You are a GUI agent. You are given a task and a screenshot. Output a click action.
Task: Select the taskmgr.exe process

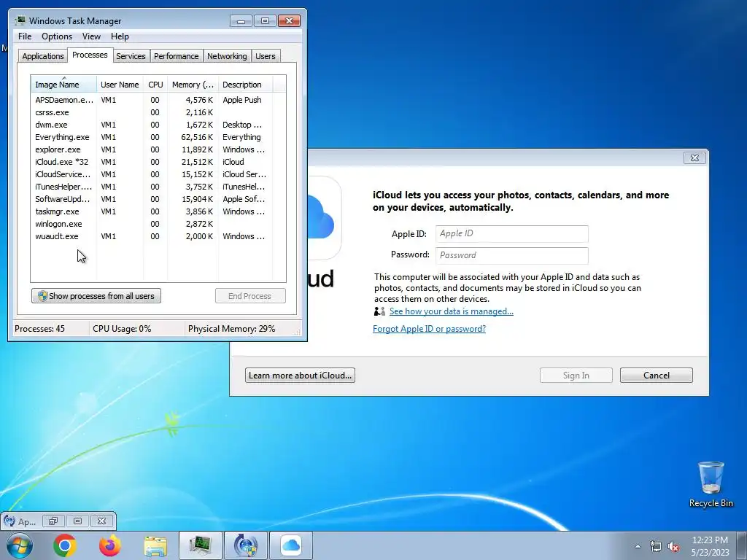[x=158, y=211]
